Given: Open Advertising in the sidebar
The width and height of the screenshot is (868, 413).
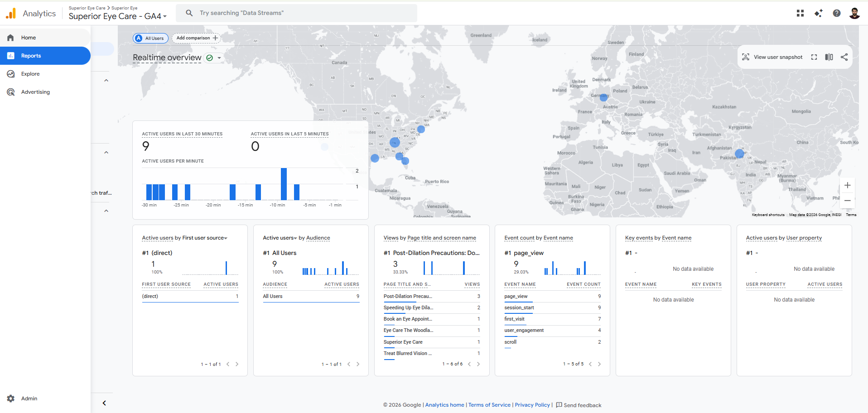Looking at the screenshot, I should coord(35,92).
